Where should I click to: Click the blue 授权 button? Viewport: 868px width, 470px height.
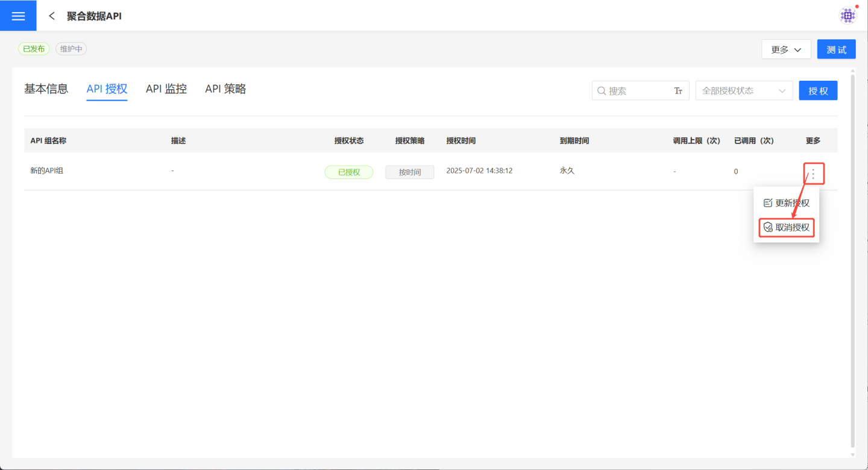[x=818, y=91]
